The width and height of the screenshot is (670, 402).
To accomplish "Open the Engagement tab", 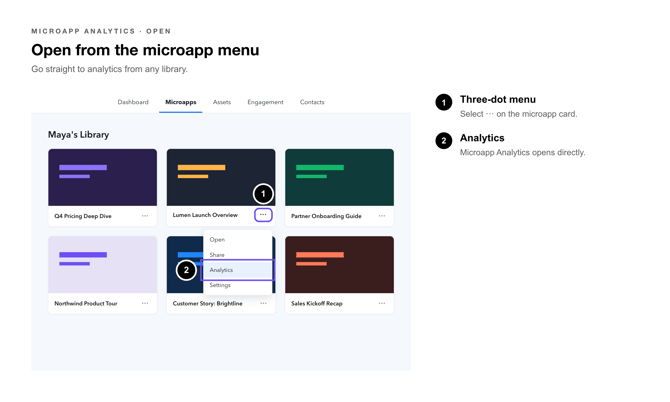I will (x=265, y=102).
